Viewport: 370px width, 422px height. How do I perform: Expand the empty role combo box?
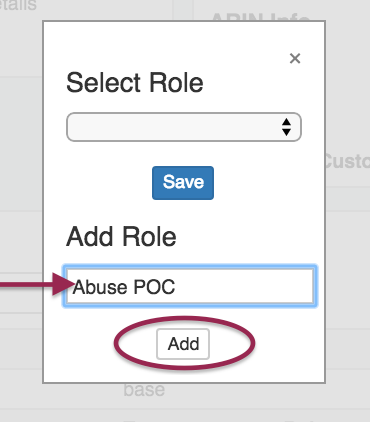(x=184, y=127)
